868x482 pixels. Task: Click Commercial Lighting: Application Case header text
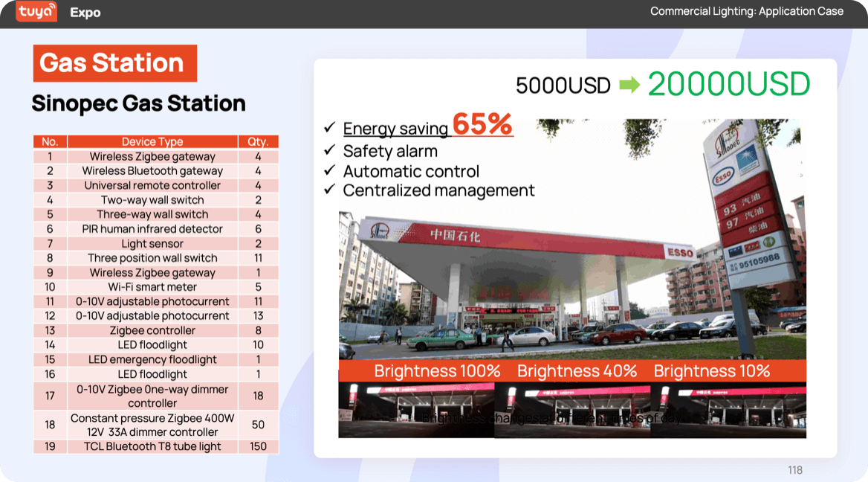pos(747,11)
